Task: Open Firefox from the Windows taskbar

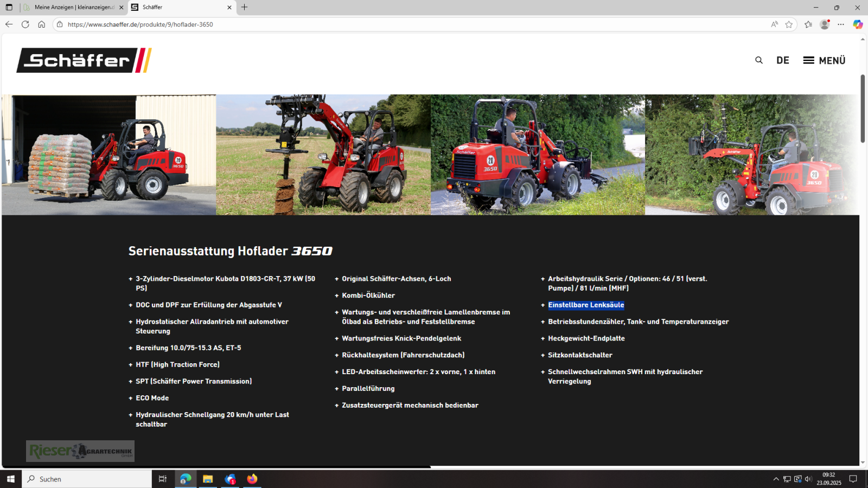Action: click(252, 479)
